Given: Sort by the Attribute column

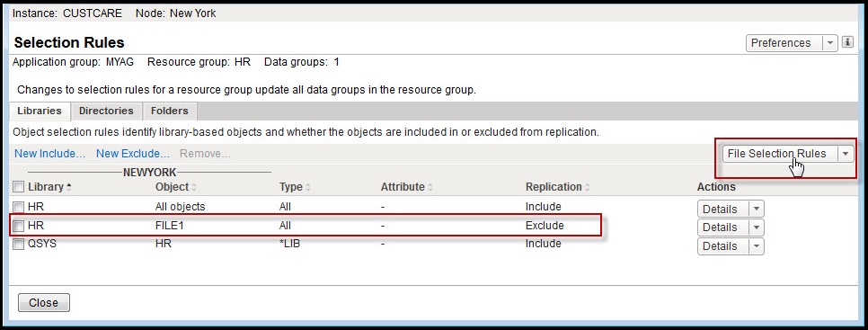Looking at the screenshot, I should tap(406, 187).
